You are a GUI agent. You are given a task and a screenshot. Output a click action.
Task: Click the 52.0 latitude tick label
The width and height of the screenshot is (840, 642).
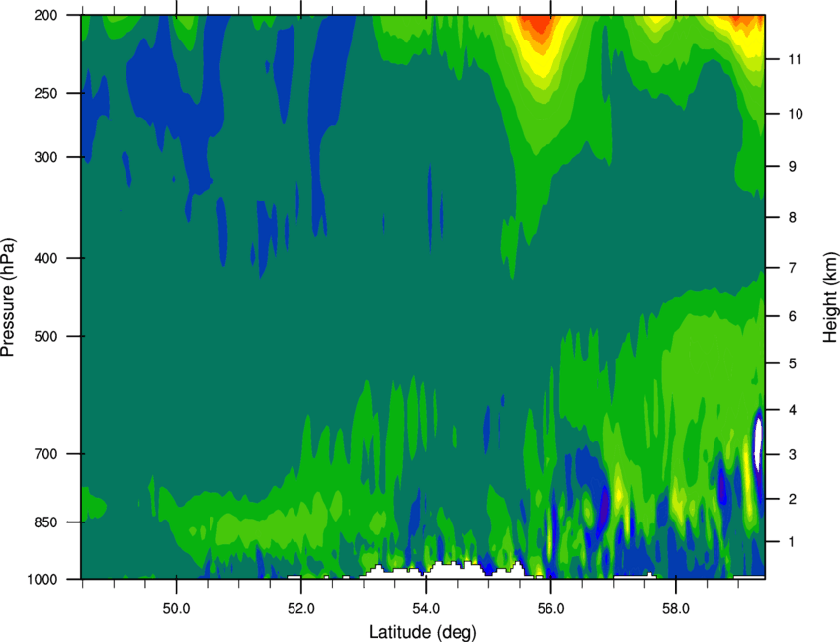[x=301, y=609]
